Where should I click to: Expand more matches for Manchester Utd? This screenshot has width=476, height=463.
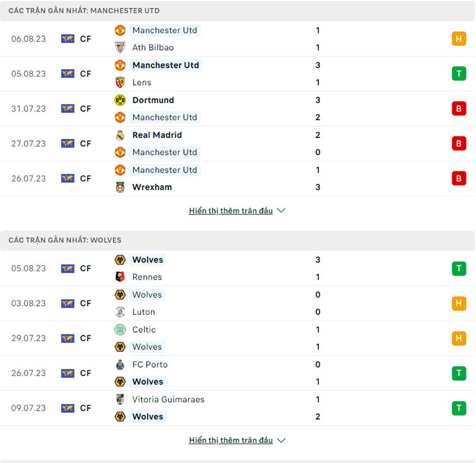231,210
